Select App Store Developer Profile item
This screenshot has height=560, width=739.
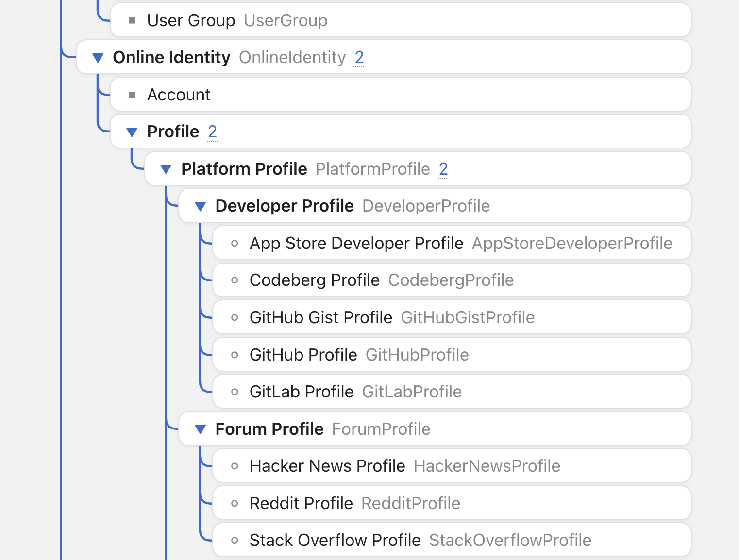pyautogui.click(x=452, y=243)
